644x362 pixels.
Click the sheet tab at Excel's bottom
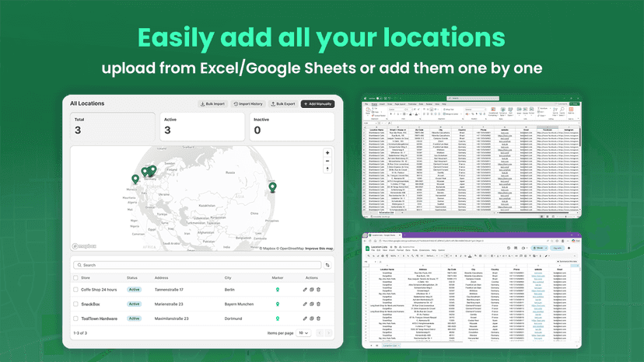tap(386, 212)
